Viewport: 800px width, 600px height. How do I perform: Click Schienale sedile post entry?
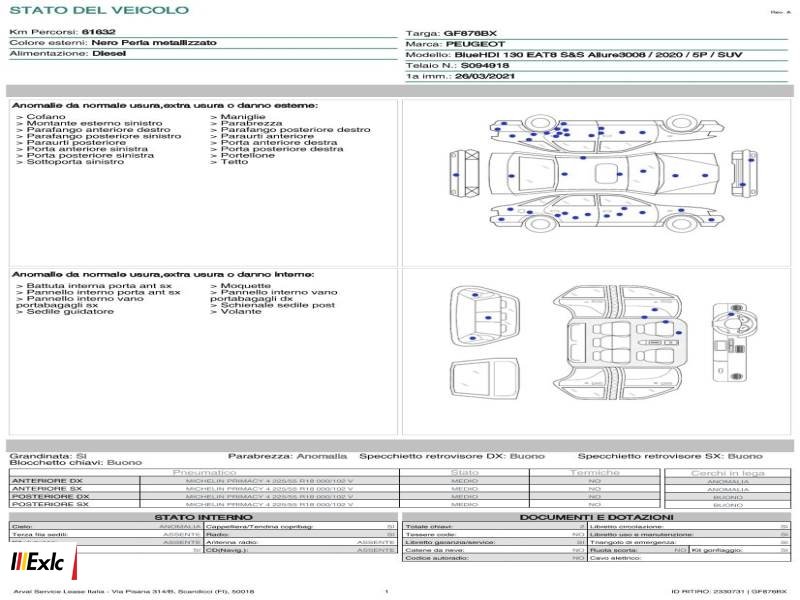pos(272,305)
